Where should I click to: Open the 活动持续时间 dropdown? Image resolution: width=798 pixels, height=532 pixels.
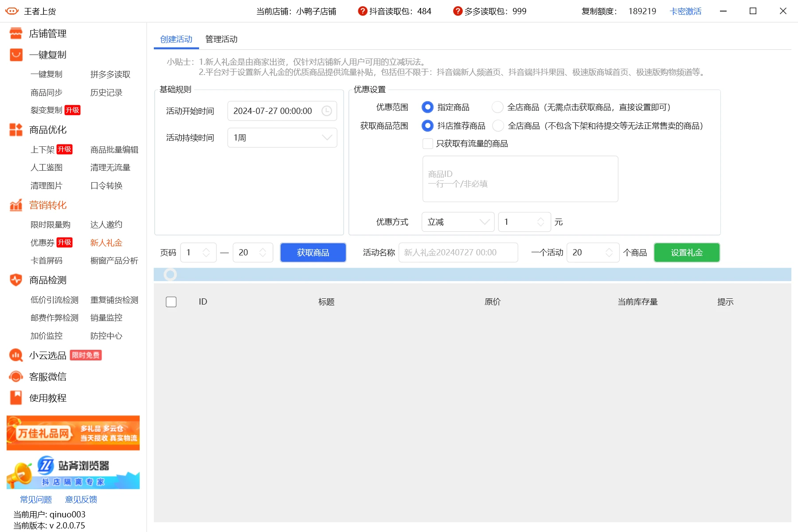(282, 137)
